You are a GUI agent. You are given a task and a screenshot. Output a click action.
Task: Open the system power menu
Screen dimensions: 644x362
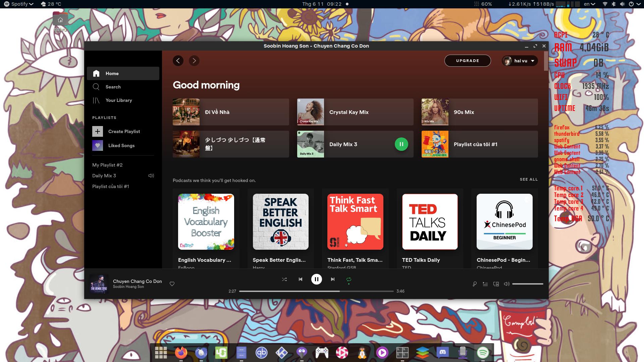(634, 4)
